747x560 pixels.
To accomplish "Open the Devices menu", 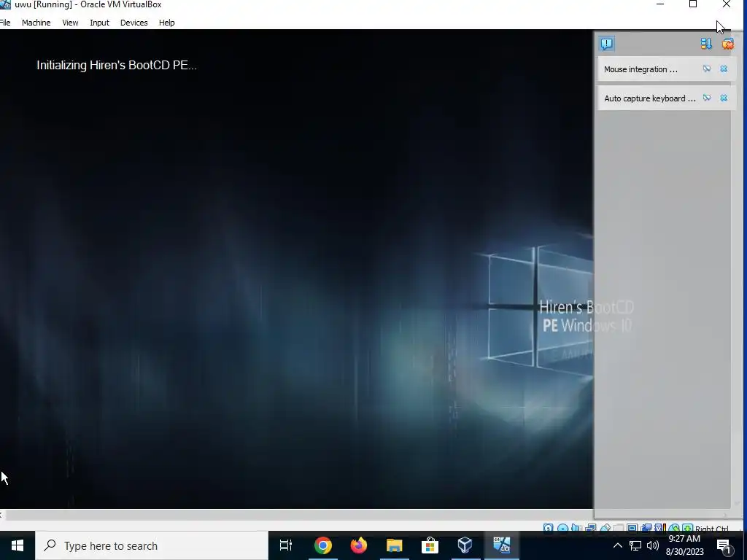I will click(x=134, y=23).
